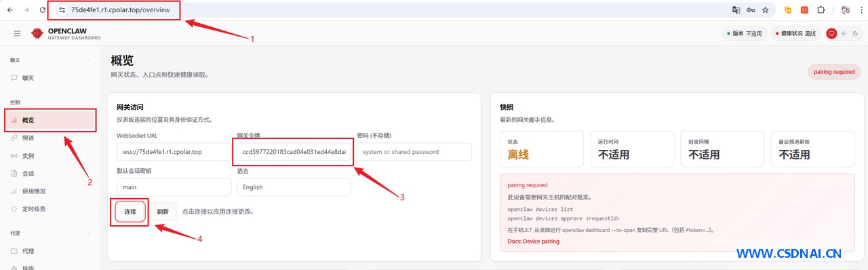Click the 健康状况 health status pill

point(795,33)
